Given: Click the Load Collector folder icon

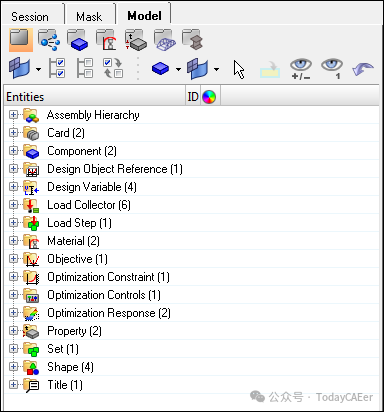Looking at the screenshot, I should click(31, 205).
